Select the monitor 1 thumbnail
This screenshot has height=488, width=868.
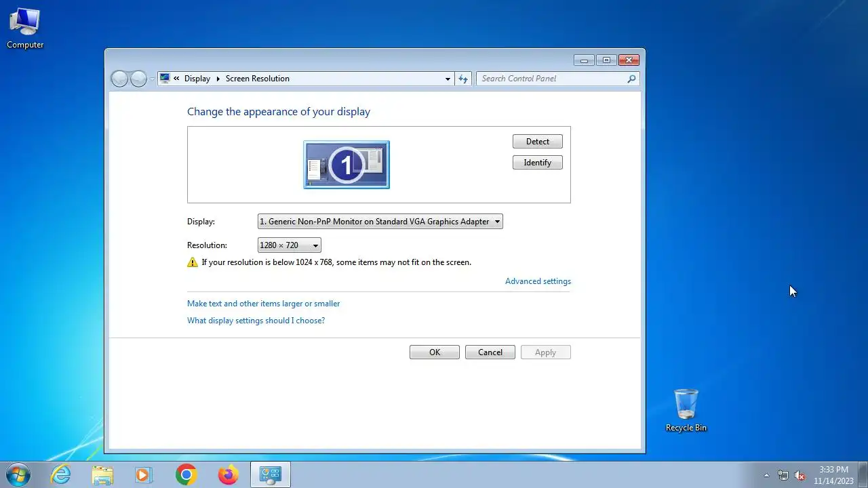tap(347, 165)
